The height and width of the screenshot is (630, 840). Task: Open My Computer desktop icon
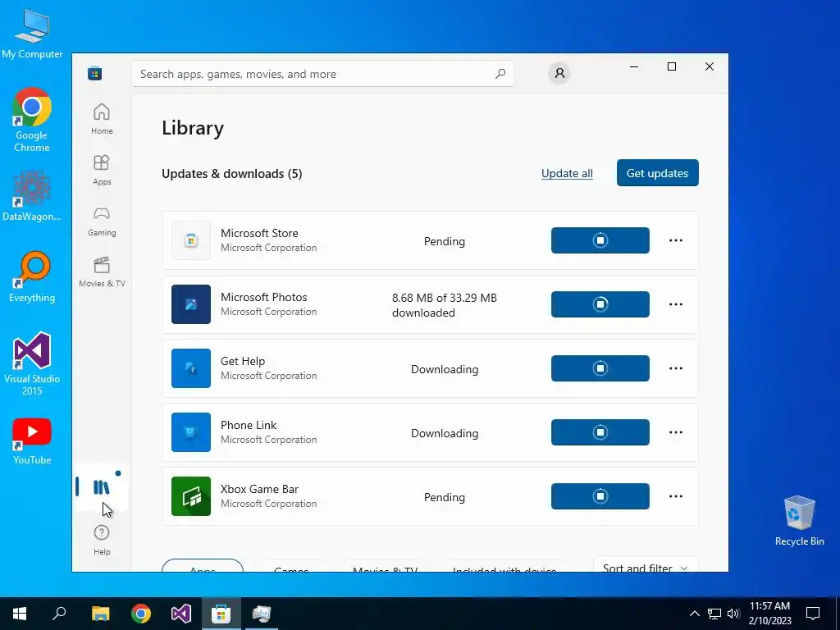coord(32,34)
